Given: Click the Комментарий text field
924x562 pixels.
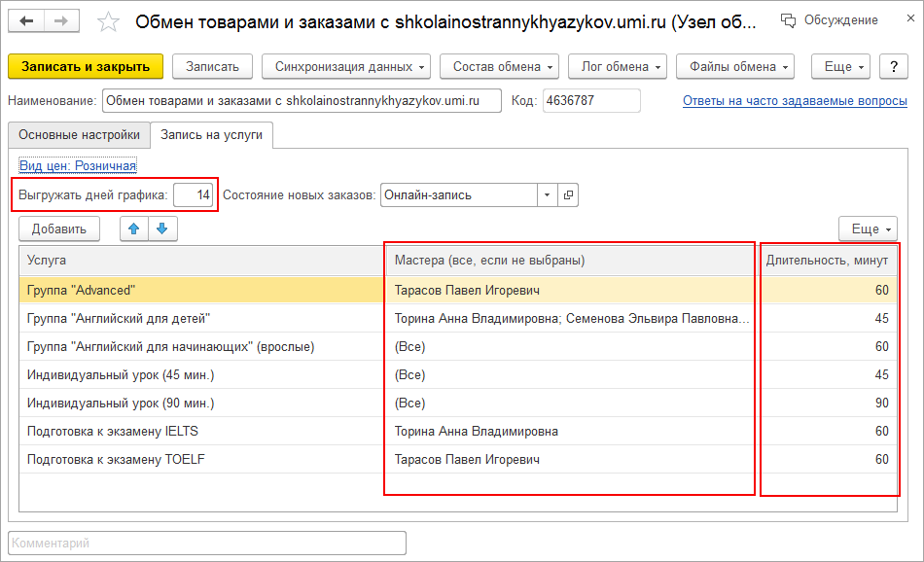Looking at the screenshot, I should [x=207, y=544].
